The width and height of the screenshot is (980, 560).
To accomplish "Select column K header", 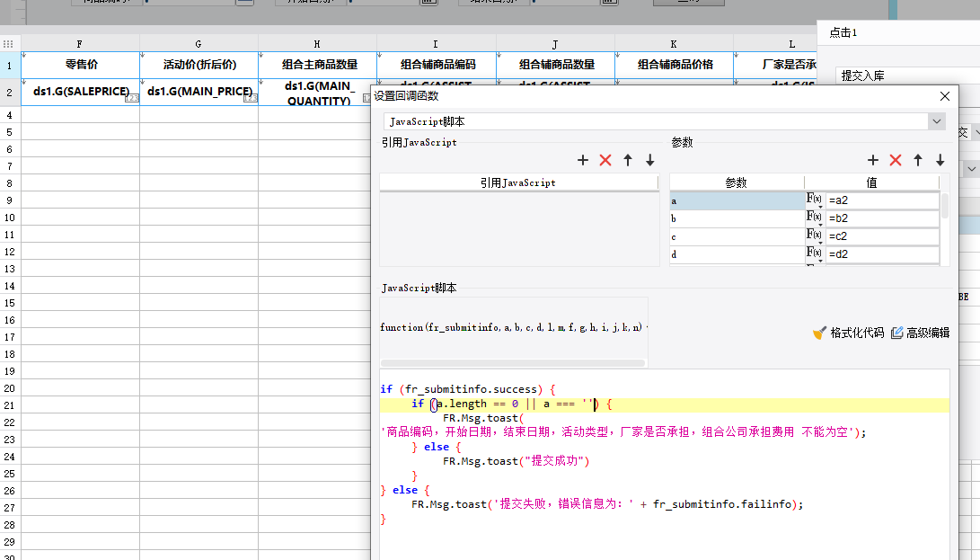I will coord(674,44).
